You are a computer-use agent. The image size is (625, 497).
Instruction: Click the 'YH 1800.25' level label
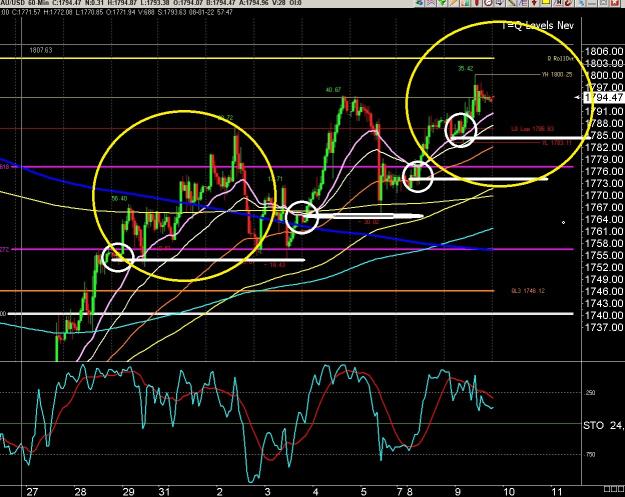(x=557, y=75)
